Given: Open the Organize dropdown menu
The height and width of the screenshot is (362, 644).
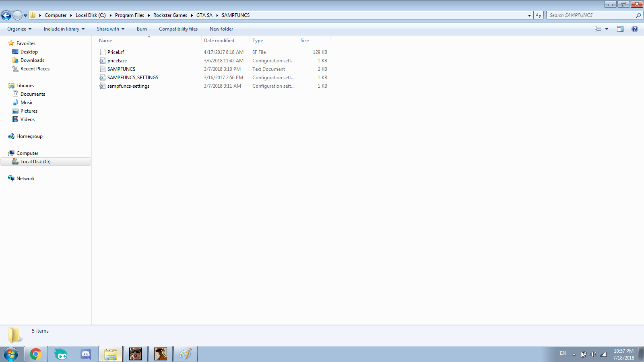Looking at the screenshot, I should pyautogui.click(x=19, y=29).
